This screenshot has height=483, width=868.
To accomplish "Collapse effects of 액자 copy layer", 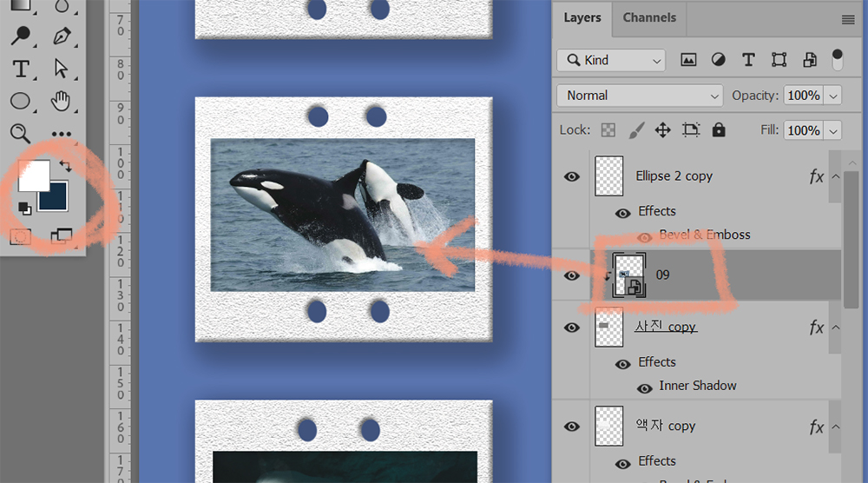I will [836, 427].
